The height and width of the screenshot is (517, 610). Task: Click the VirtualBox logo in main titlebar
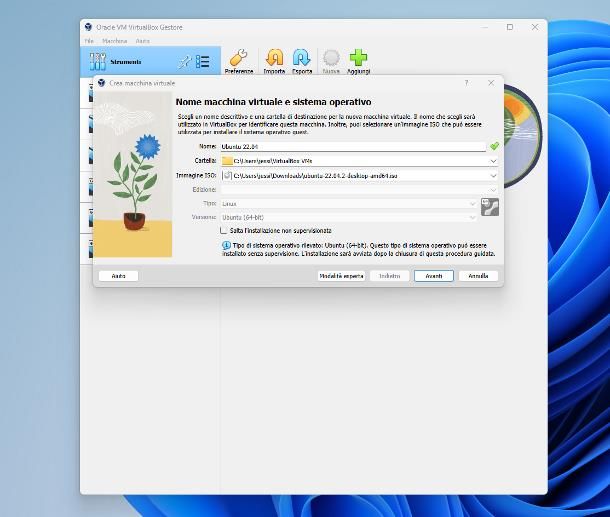tap(88, 27)
